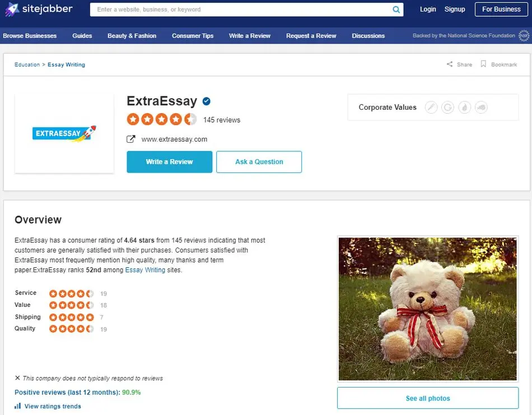Click the For Business button
The width and height of the screenshot is (532, 415).
tap(501, 10)
